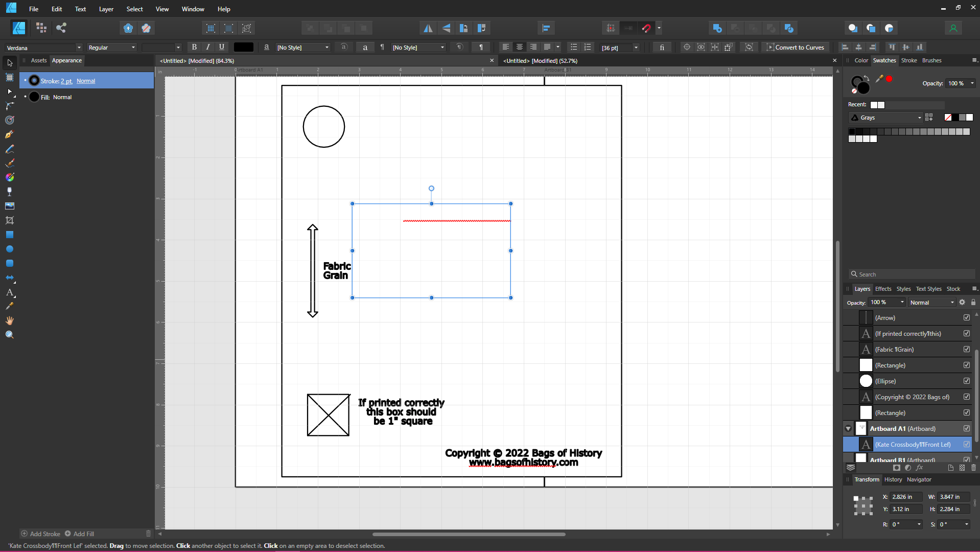This screenshot has height=552, width=980.
Task: Open the Select menu
Action: [x=134, y=9]
